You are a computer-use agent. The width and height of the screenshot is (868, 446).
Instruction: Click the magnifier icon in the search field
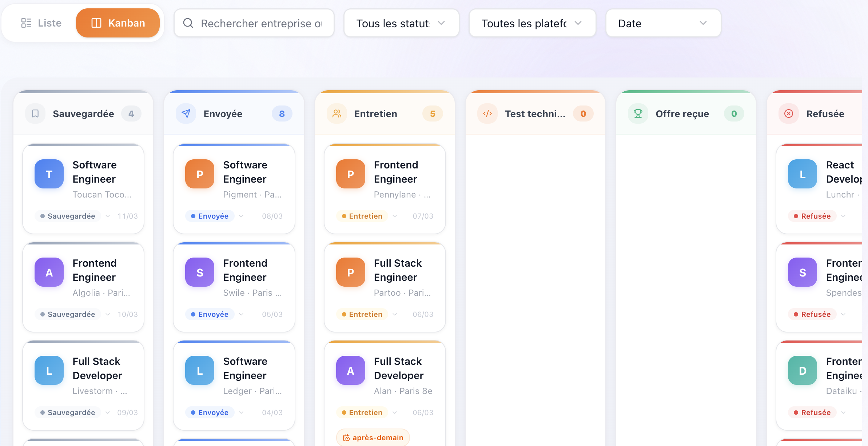pyautogui.click(x=188, y=23)
